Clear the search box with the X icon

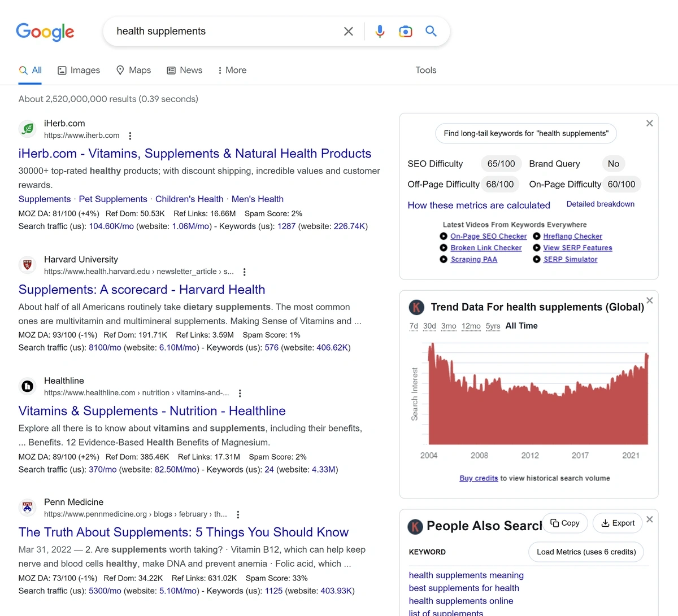point(349,32)
